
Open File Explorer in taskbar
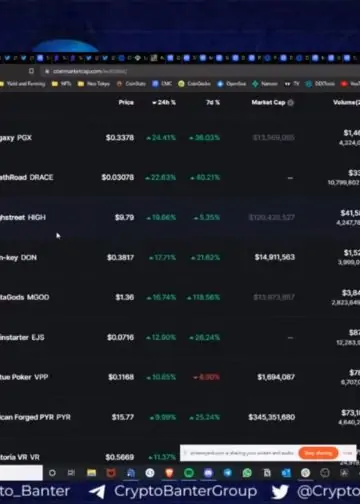[91, 473]
